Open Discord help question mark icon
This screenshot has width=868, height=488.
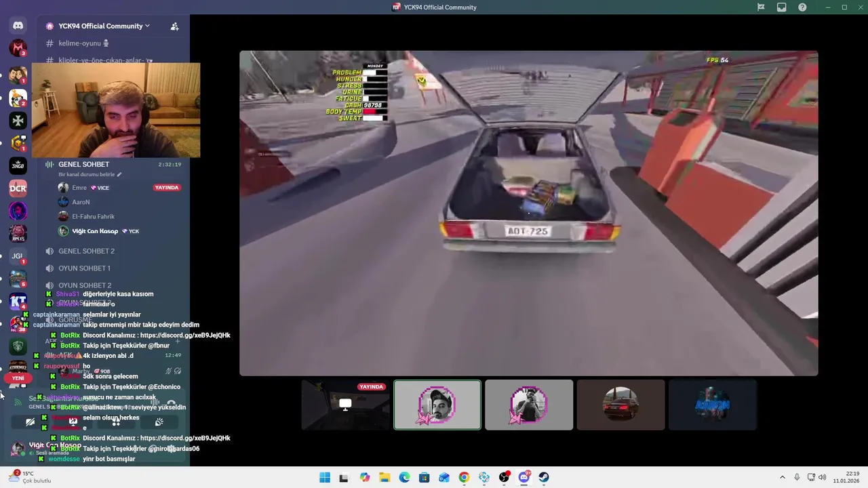pos(803,7)
